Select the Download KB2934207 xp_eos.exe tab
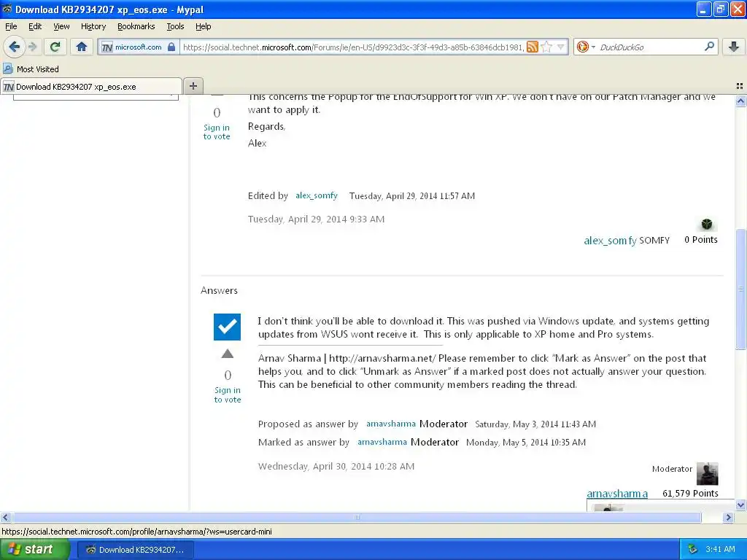Viewport: 747px width, 560px height. point(91,86)
